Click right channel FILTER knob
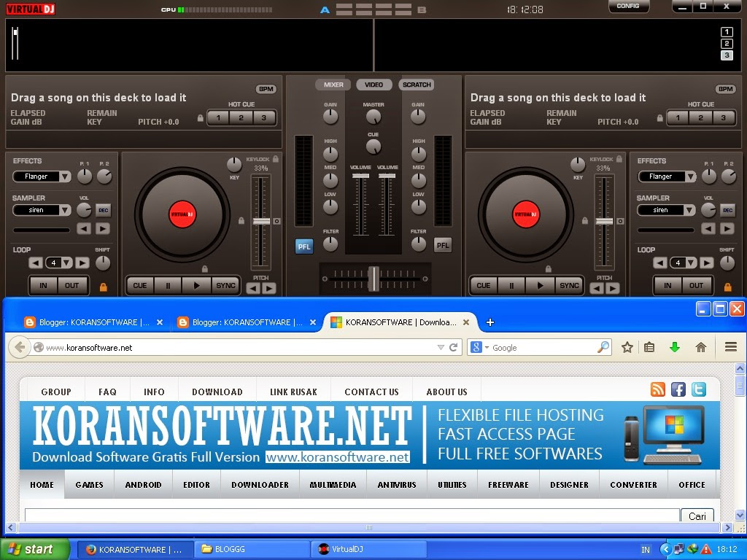Viewport: 747px width, 560px height. click(x=418, y=244)
